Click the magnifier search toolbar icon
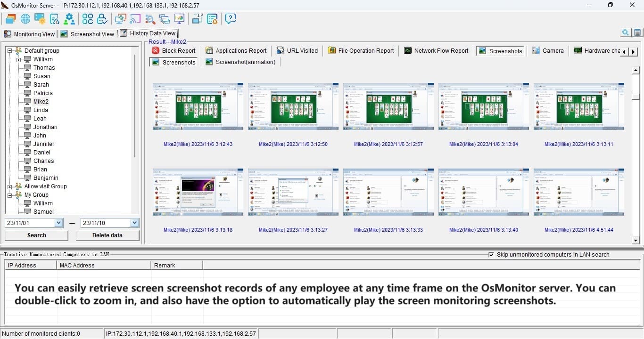644x339 pixels. click(150, 19)
